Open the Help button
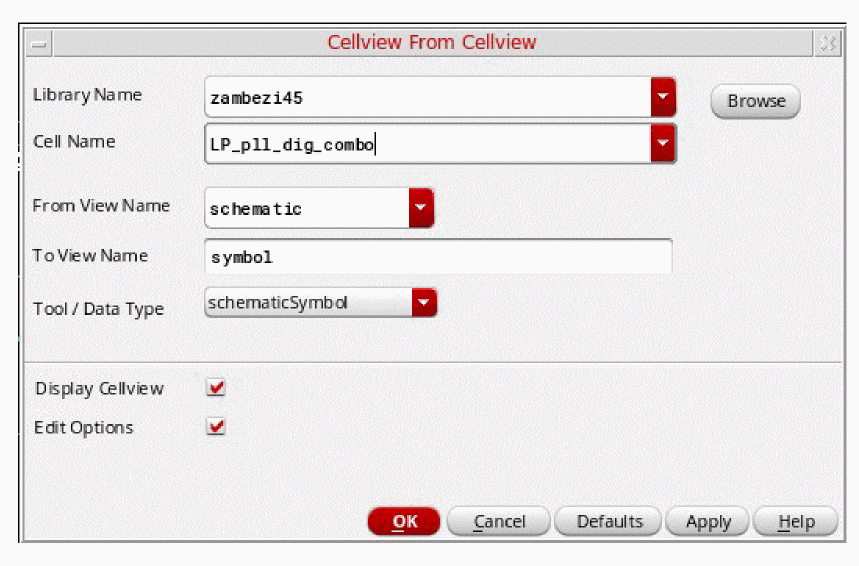Screen dimensions: 859x566 [x=796, y=521]
